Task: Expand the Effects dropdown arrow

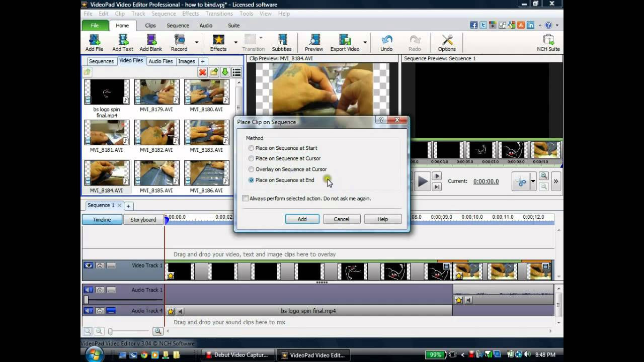Action: (235, 42)
